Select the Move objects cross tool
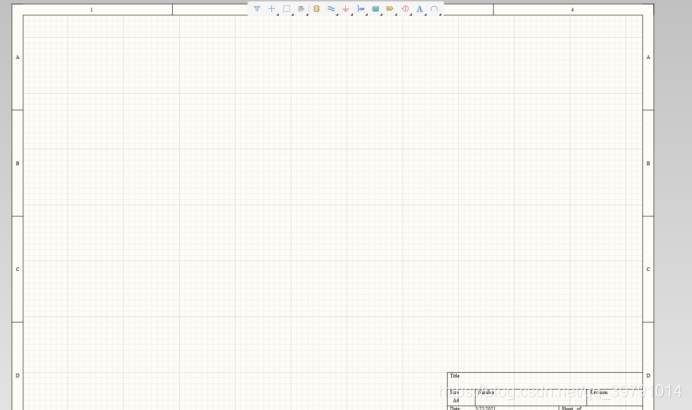Image resolution: width=692 pixels, height=410 pixels. tap(271, 9)
